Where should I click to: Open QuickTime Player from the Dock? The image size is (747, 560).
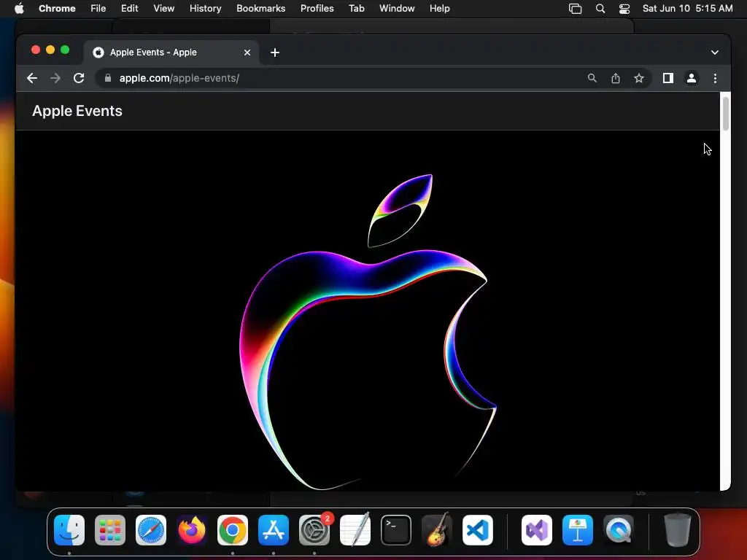619,530
